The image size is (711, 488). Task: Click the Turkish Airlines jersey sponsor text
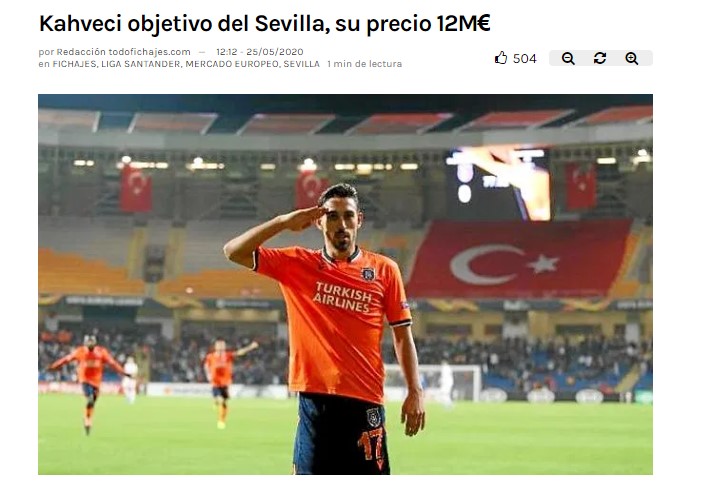coord(342,297)
